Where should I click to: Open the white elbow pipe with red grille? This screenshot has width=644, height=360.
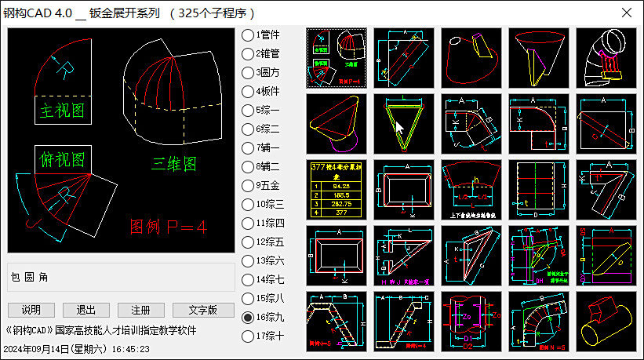[606, 58]
